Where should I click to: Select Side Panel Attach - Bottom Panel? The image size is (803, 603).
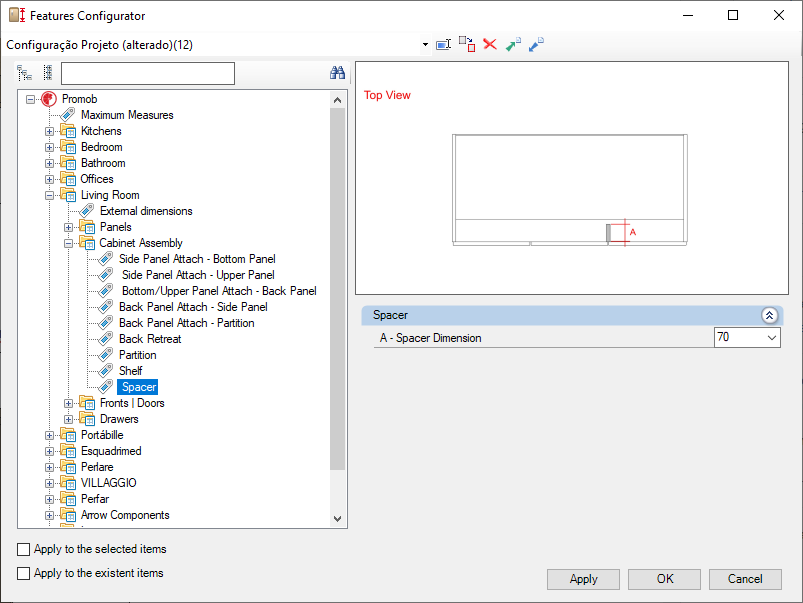[197, 259]
